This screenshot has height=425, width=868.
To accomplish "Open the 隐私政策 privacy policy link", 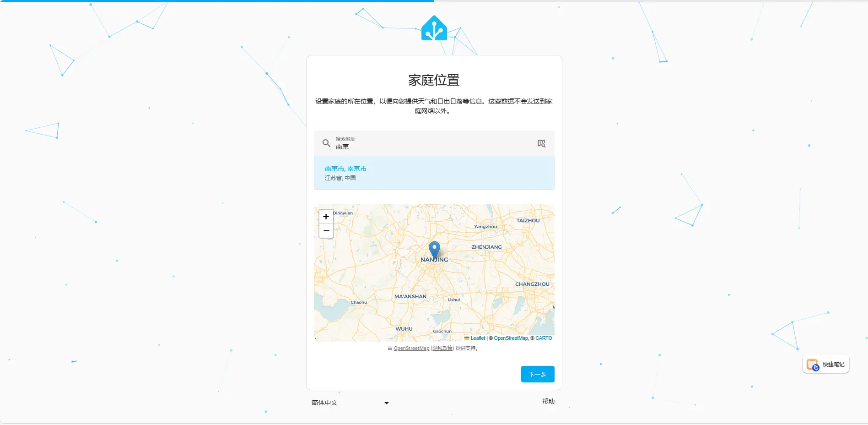I will (442, 349).
